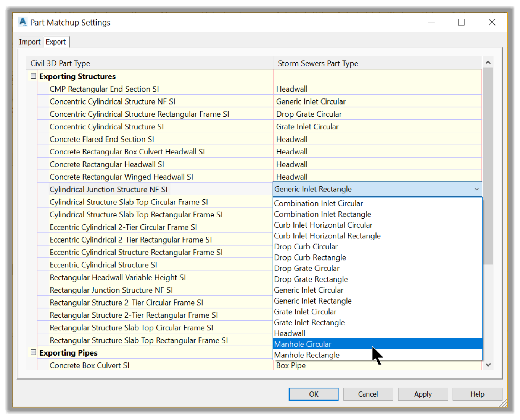Click the Storm Sewers Part Type column header
Screen dimensions: 520x420
378,63
